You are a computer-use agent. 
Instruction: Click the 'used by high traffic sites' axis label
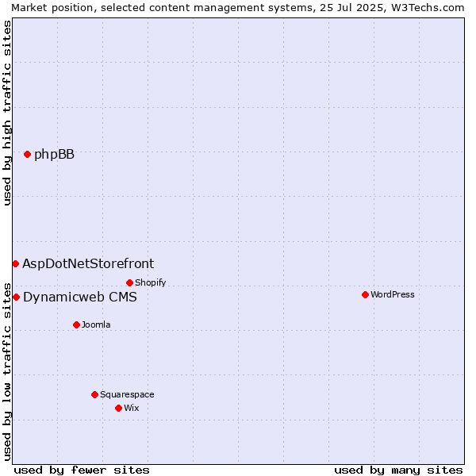[x=6, y=113]
